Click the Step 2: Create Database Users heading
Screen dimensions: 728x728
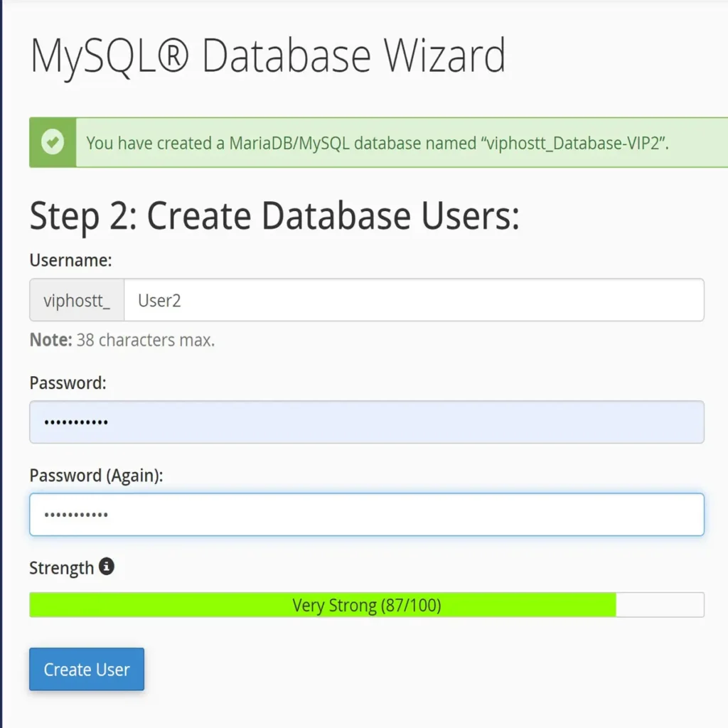[x=274, y=216]
